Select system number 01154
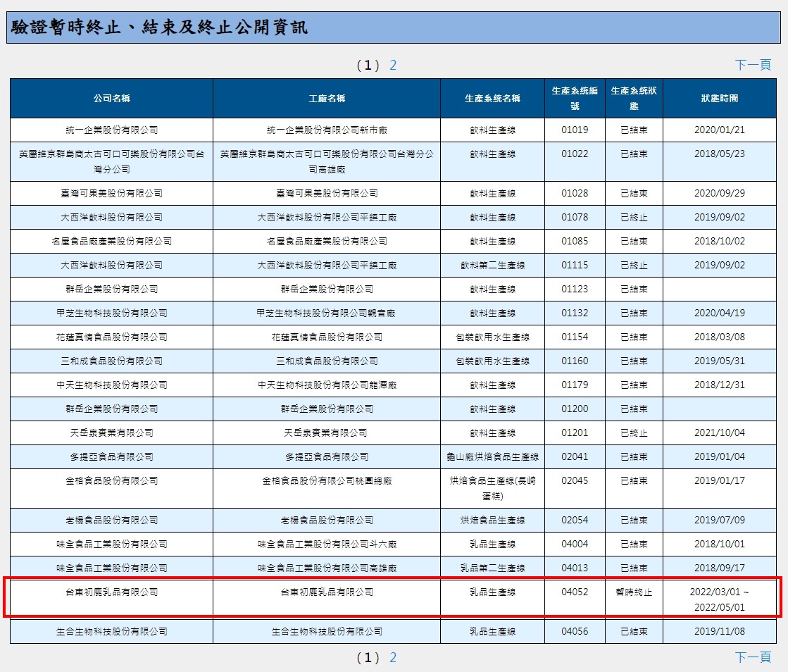The height and width of the screenshot is (672, 788). [575, 337]
